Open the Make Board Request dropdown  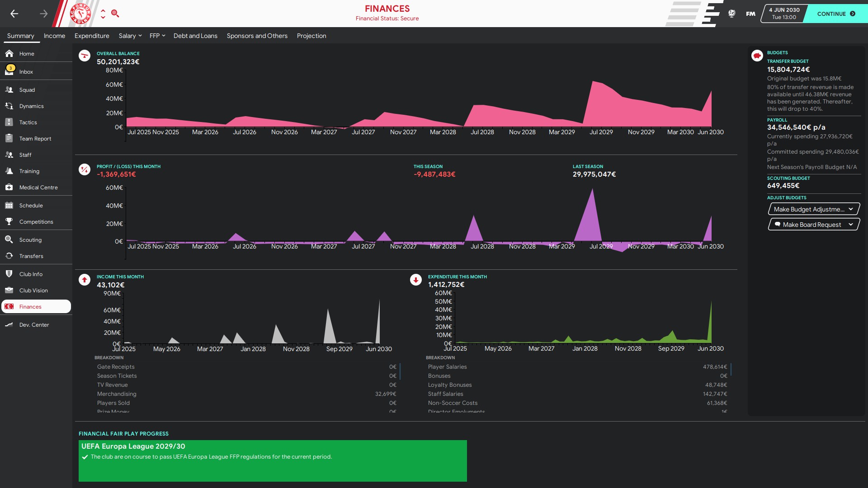click(814, 225)
